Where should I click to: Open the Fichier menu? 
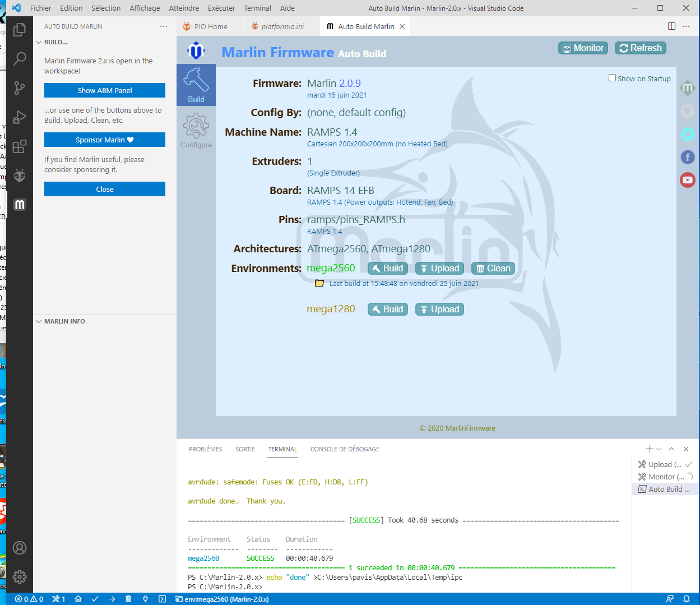tap(41, 8)
